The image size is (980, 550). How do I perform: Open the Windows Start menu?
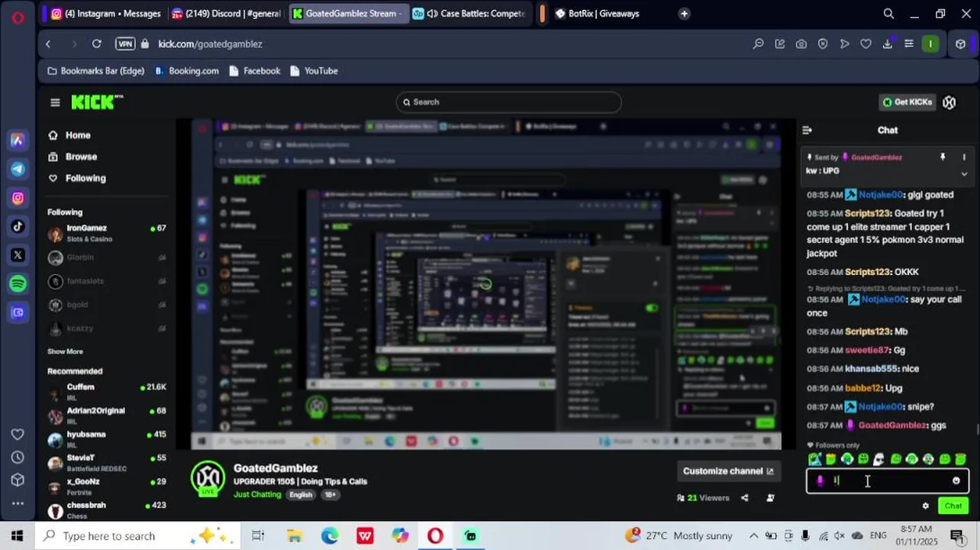[17, 536]
